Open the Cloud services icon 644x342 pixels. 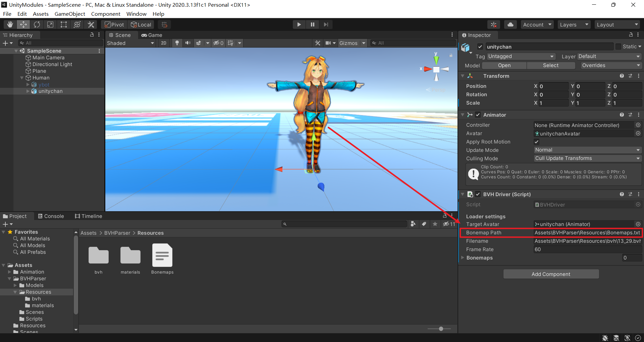click(510, 24)
